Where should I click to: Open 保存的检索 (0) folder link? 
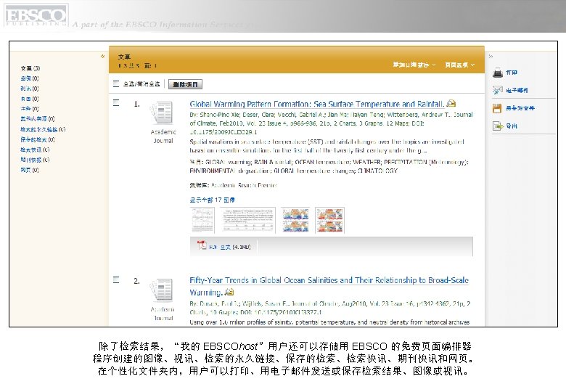coord(38,139)
